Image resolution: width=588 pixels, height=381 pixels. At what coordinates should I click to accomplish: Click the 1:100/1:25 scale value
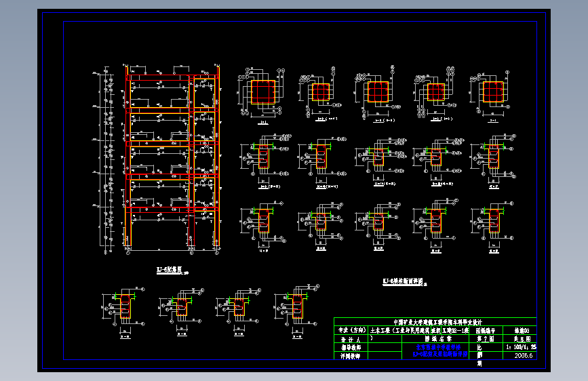(x=522, y=347)
